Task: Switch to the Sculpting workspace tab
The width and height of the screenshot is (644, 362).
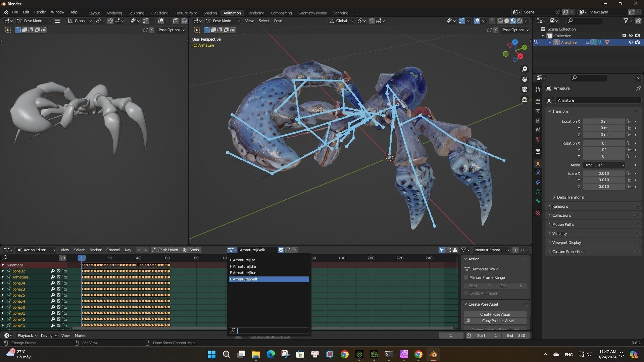Action: [136, 13]
